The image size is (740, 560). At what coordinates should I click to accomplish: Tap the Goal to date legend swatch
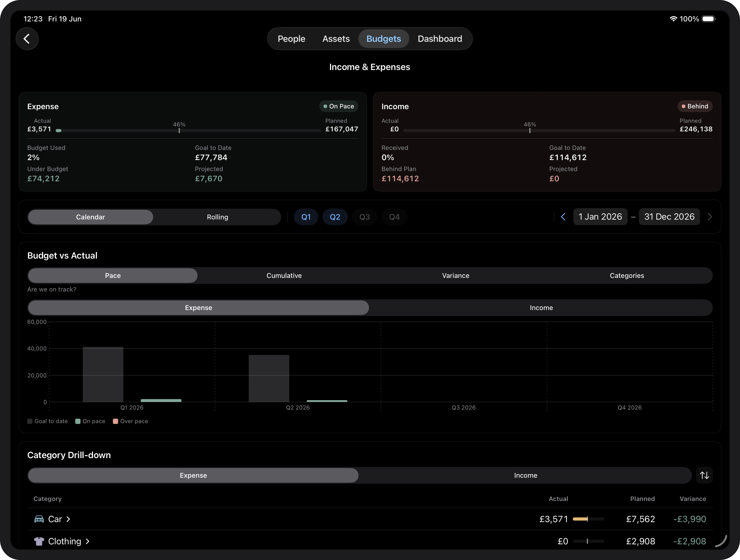coord(30,421)
